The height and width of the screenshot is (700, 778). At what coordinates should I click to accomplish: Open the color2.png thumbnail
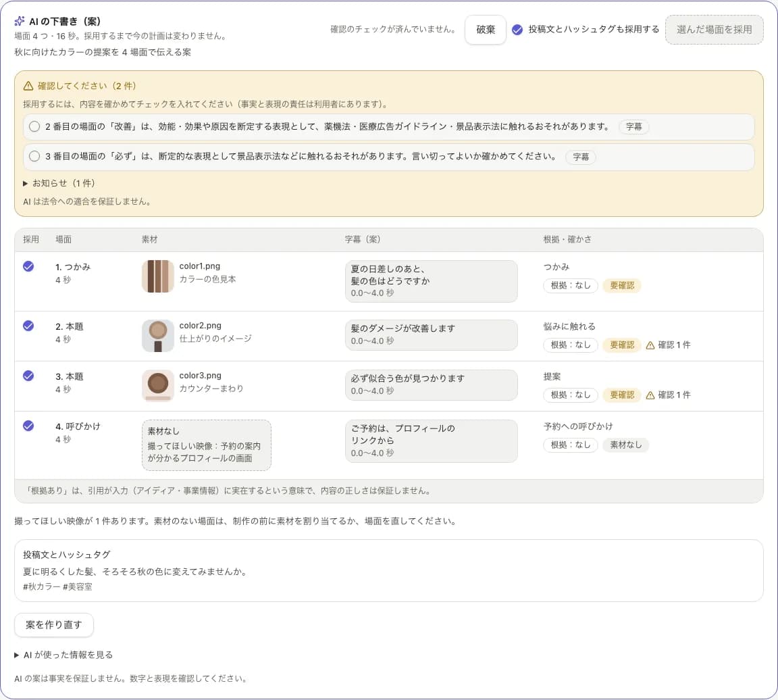coord(158,336)
